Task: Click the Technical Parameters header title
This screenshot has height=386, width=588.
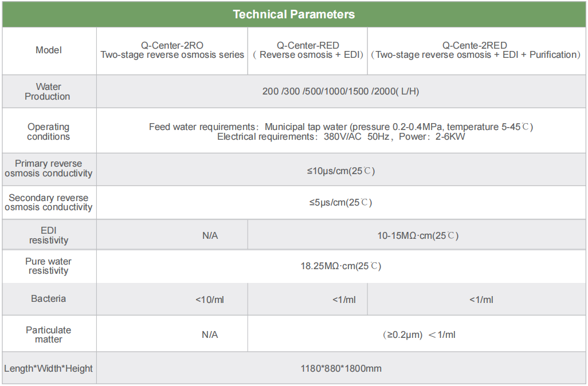Action: (293, 14)
